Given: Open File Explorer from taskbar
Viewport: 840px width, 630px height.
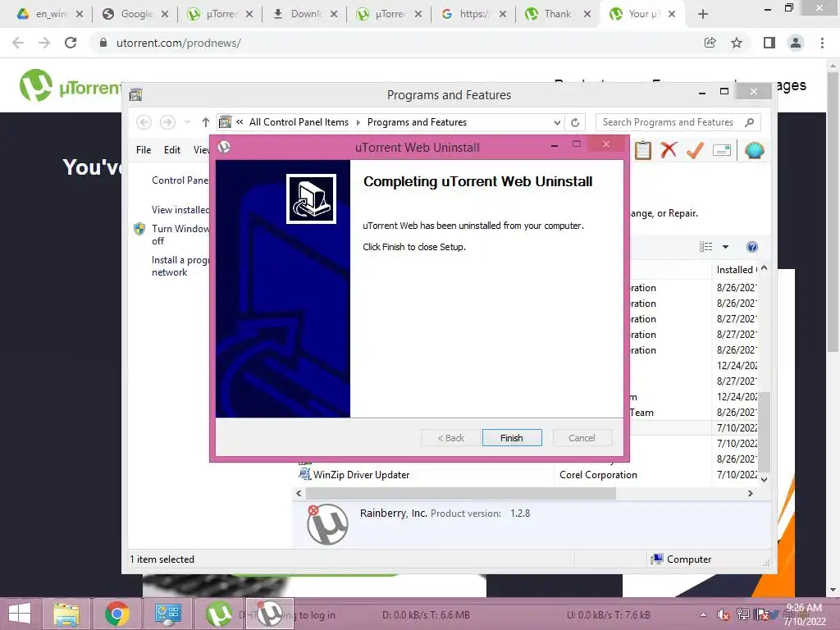Looking at the screenshot, I should (66, 614).
